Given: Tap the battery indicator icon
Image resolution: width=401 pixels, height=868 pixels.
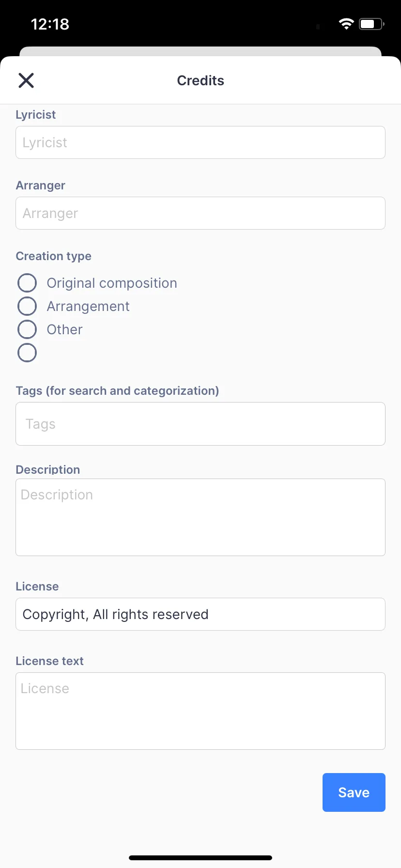Looking at the screenshot, I should tap(371, 24).
